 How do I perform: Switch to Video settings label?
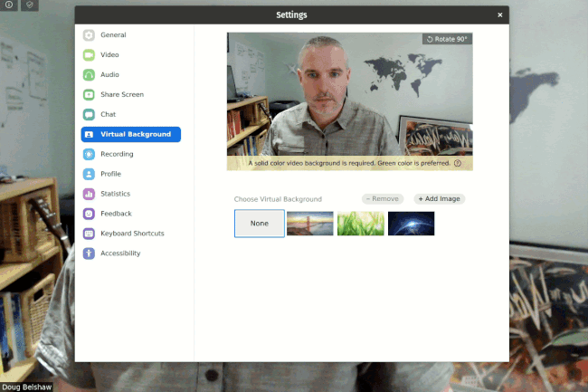(109, 54)
